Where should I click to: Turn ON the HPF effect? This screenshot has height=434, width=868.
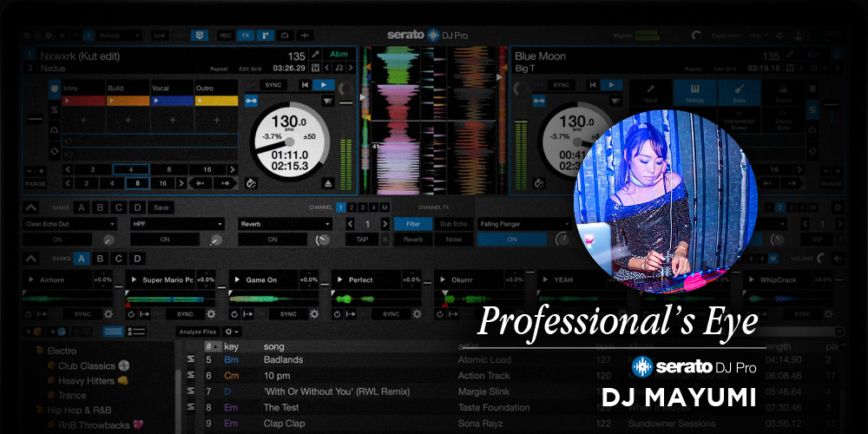click(165, 240)
